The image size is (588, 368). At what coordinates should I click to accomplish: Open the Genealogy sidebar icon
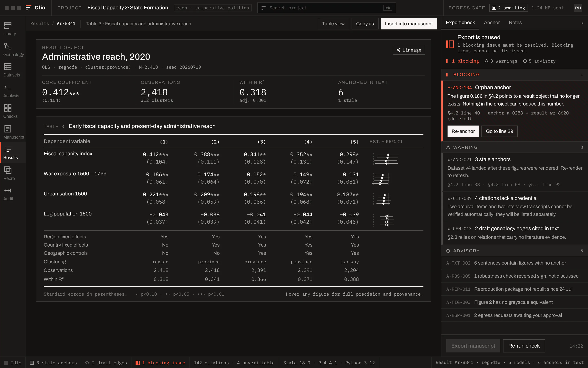point(8,46)
